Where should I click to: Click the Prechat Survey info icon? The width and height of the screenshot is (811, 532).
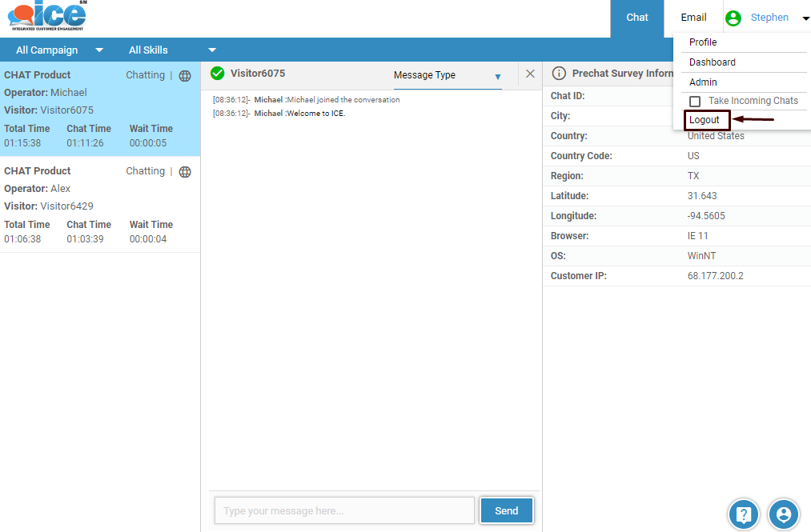559,74
